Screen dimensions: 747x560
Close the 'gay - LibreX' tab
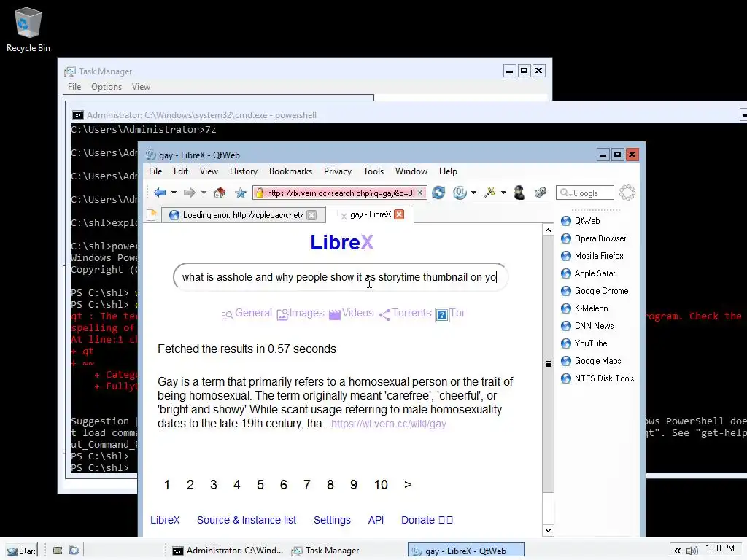pos(399,214)
